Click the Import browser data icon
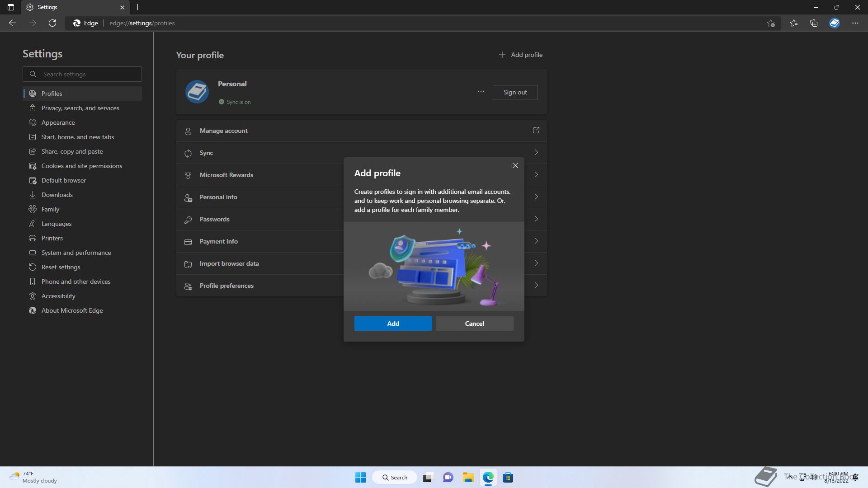The width and height of the screenshot is (868, 488). [x=188, y=264]
